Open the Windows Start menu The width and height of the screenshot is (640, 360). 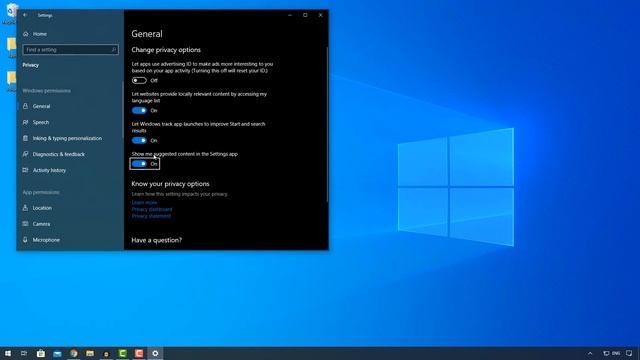(x=8, y=353)
